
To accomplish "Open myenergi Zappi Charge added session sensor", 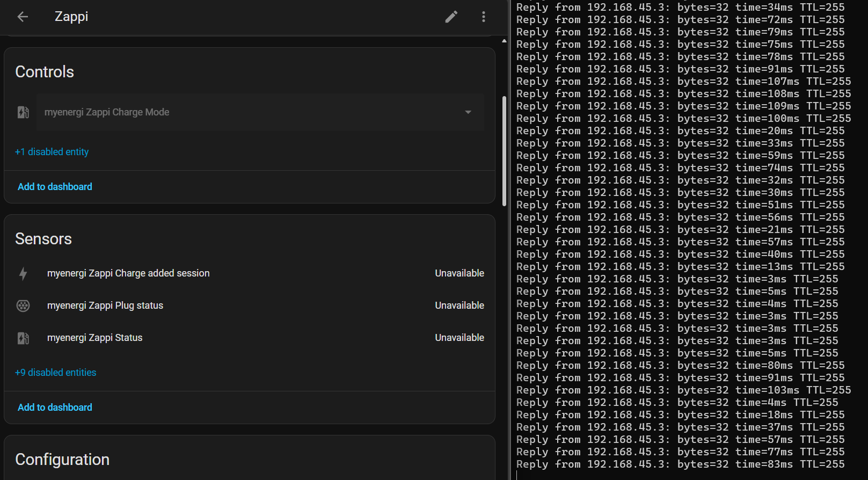I will click(x=128, y=273).
